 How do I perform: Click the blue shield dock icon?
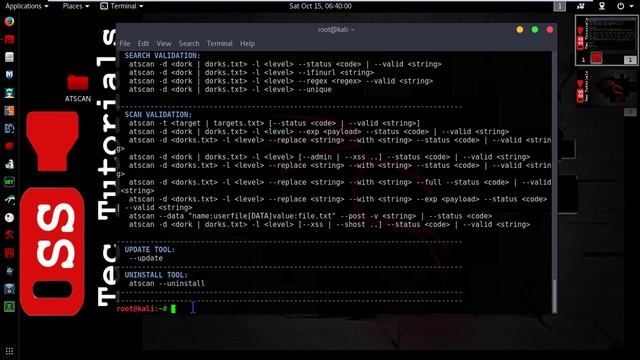point(9,289)
